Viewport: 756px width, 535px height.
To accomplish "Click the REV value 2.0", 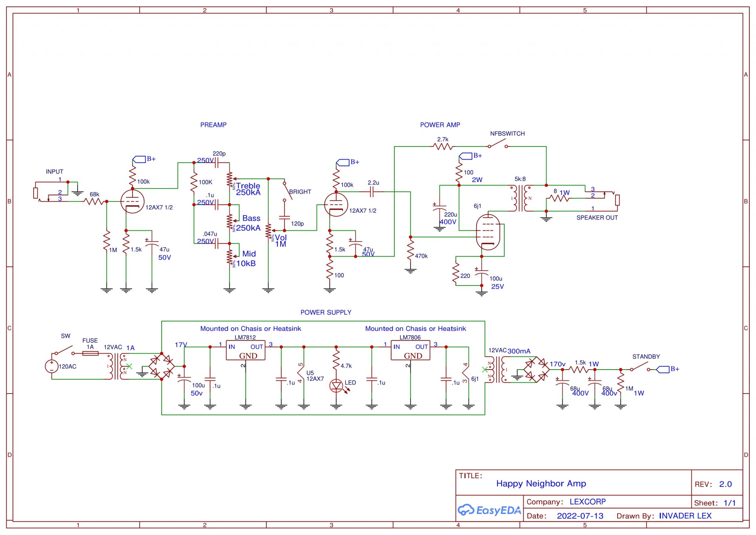I will tap(725, 484).
